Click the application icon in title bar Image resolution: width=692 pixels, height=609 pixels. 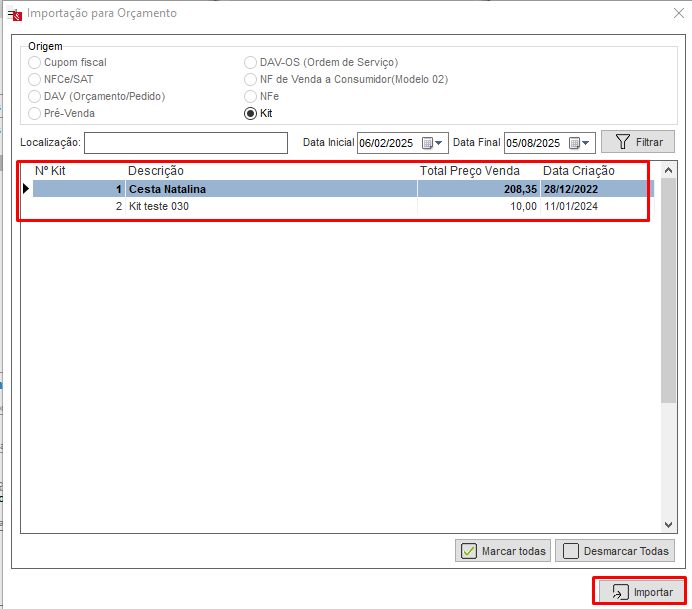coord(14,14)
